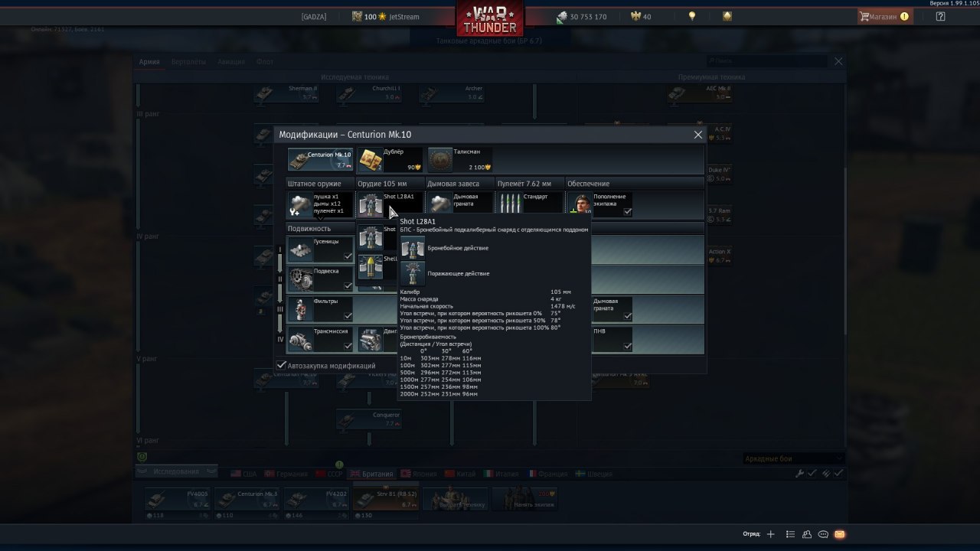Switch to the Вертолёты tab
Screen dimensions: 980x551
(x=188, y=62)
